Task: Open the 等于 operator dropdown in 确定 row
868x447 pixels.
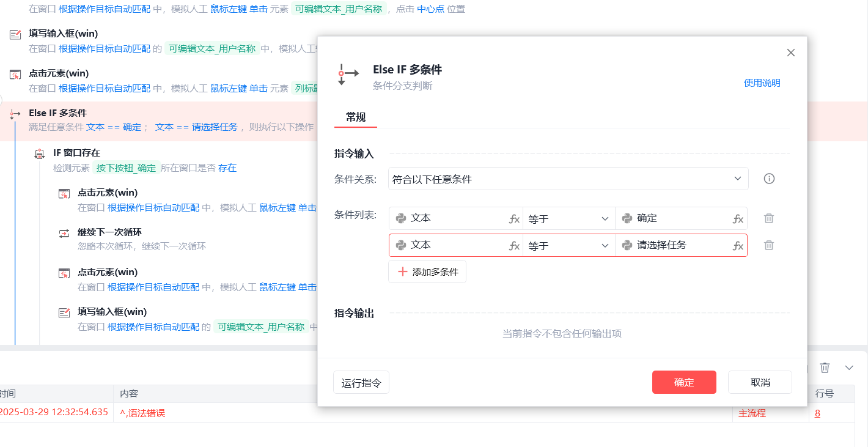Action: pyautogui.click(x=569, y=218)
